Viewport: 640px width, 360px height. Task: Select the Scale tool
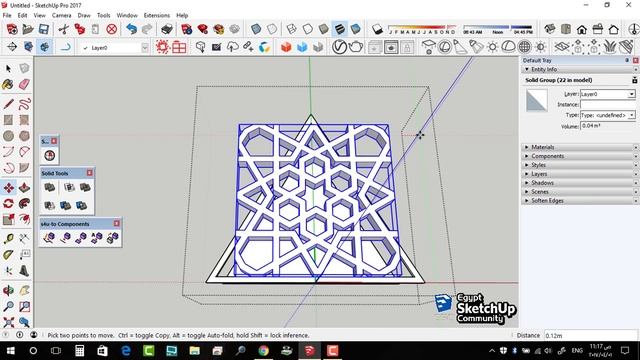tap(8, 220)
